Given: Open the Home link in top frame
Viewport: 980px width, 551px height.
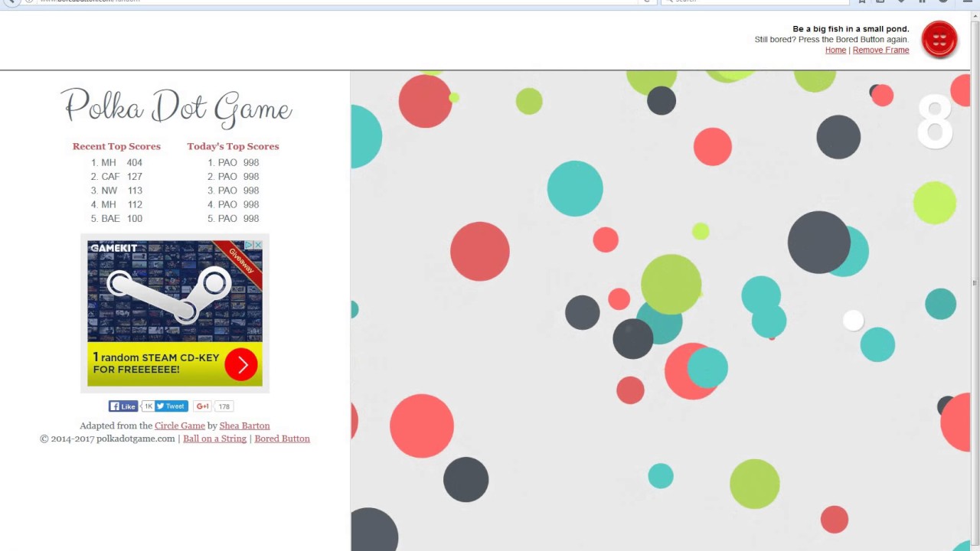Looking at the screenshot, I should point(835,50).
